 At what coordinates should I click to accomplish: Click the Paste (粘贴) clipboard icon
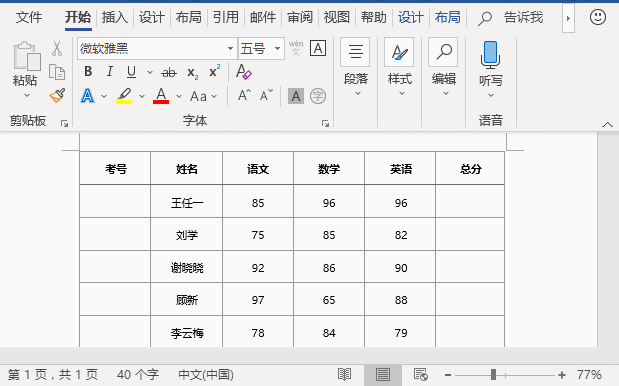point(27,56)
